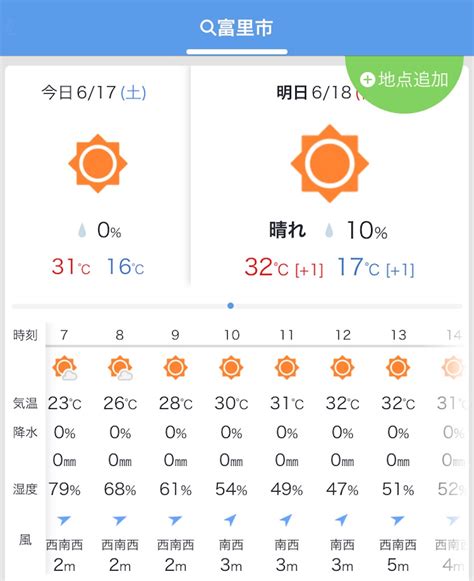The image size is (474, 581).
Task: Click the blue dot on the timeline slider
Action: tap(231, 306)
